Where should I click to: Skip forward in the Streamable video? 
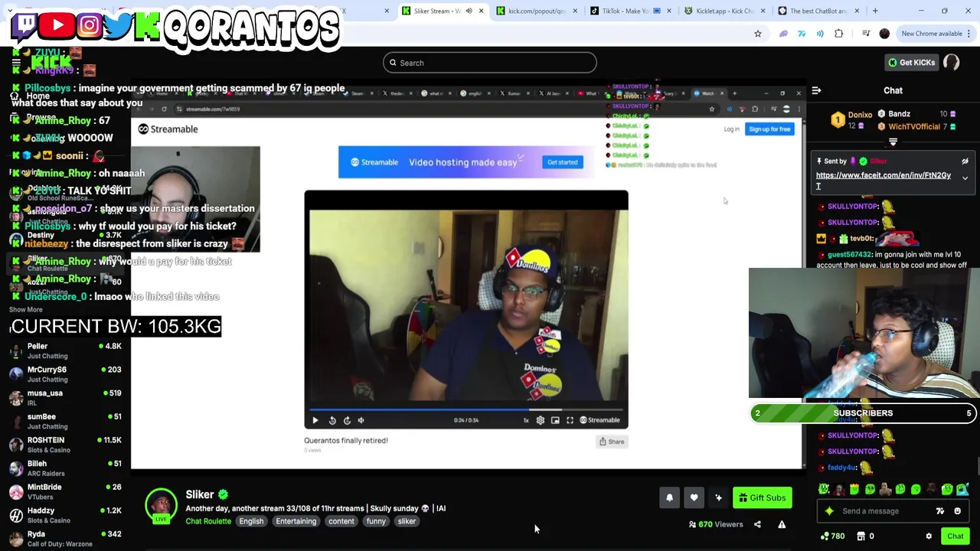pos(347,420)
